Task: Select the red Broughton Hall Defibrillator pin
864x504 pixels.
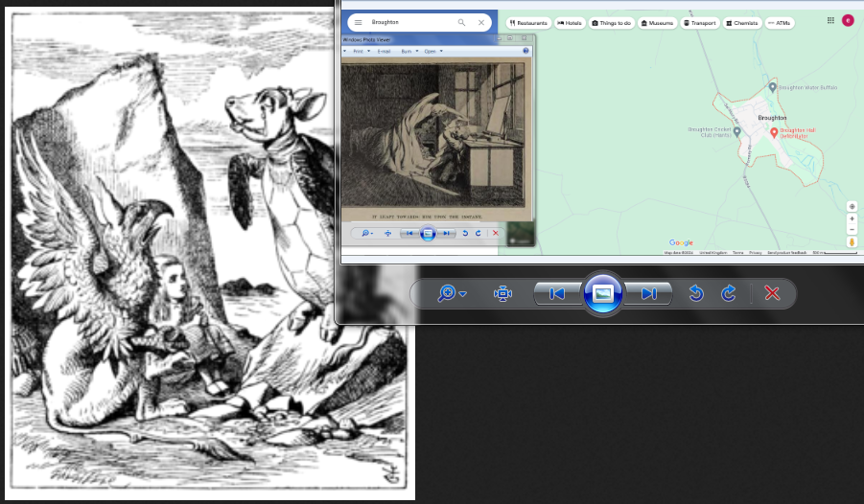Action: coord(774,132)
